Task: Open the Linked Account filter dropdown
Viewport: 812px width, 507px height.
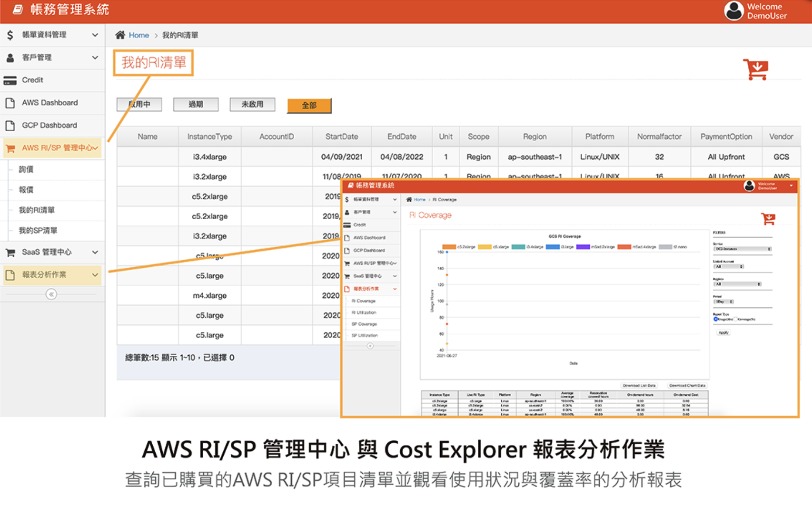Action: (728, 266)
